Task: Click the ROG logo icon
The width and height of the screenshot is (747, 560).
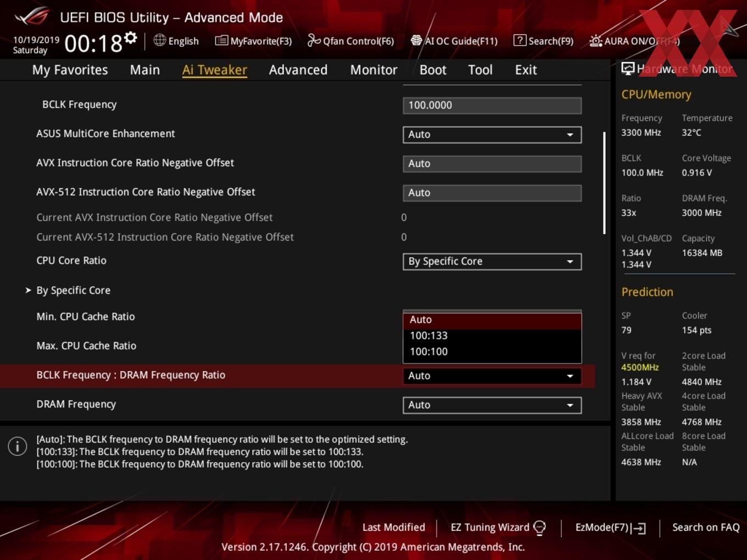Action: [32, 16]
